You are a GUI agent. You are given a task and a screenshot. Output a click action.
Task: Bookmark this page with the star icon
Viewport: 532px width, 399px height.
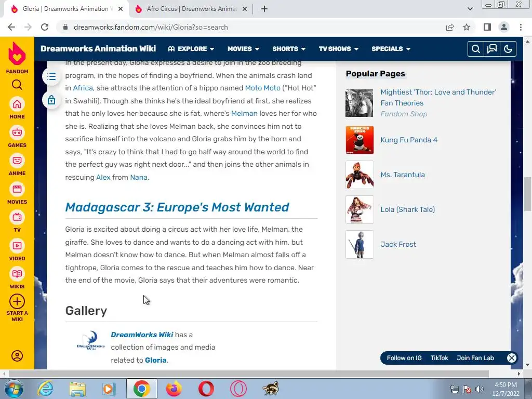(x=467, y=27)
